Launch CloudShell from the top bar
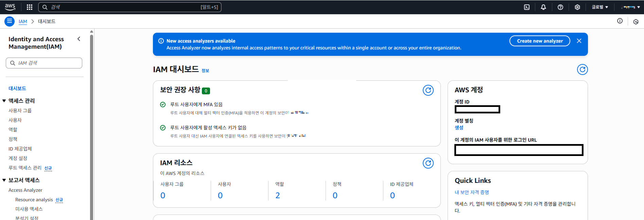644x220 pixels. [527, 7]
